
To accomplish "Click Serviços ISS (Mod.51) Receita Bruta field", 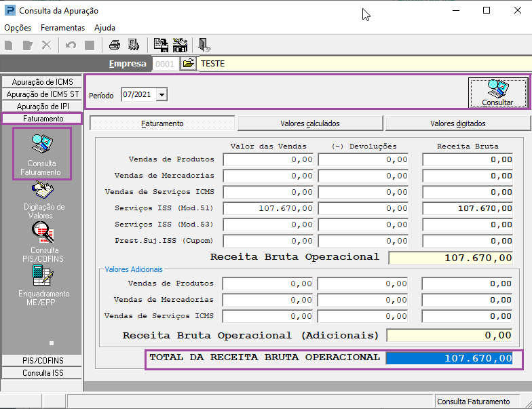I will pos(468,208).
